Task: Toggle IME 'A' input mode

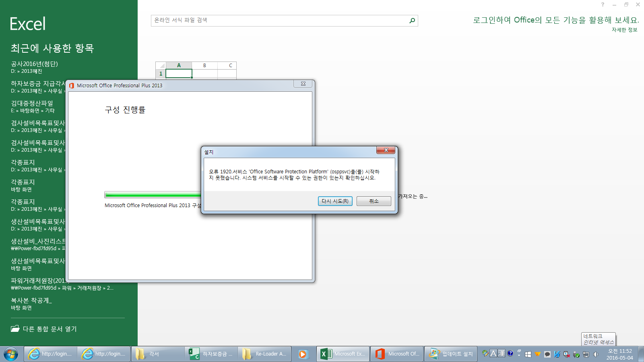Action: tap(493, 353)
